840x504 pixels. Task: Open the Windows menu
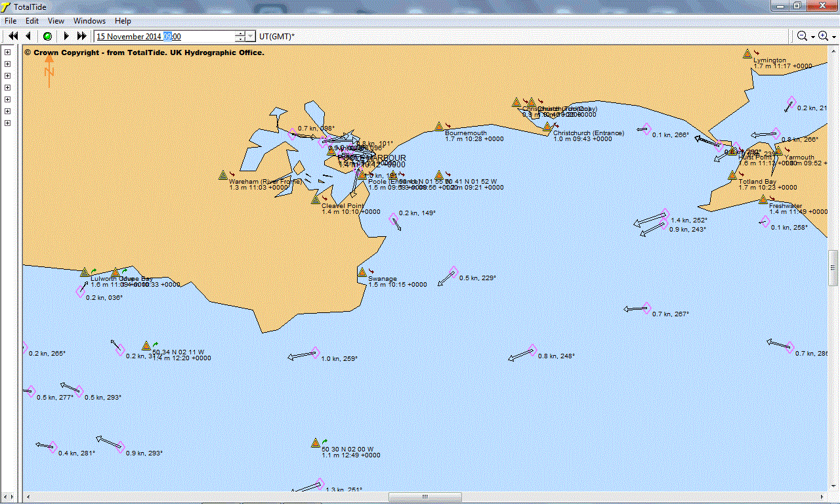89,21
